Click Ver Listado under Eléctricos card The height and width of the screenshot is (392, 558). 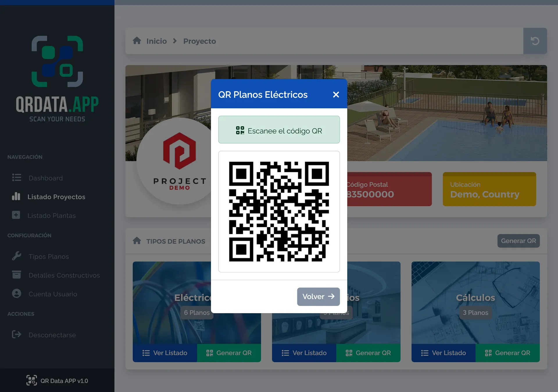(x=165, y=353)
